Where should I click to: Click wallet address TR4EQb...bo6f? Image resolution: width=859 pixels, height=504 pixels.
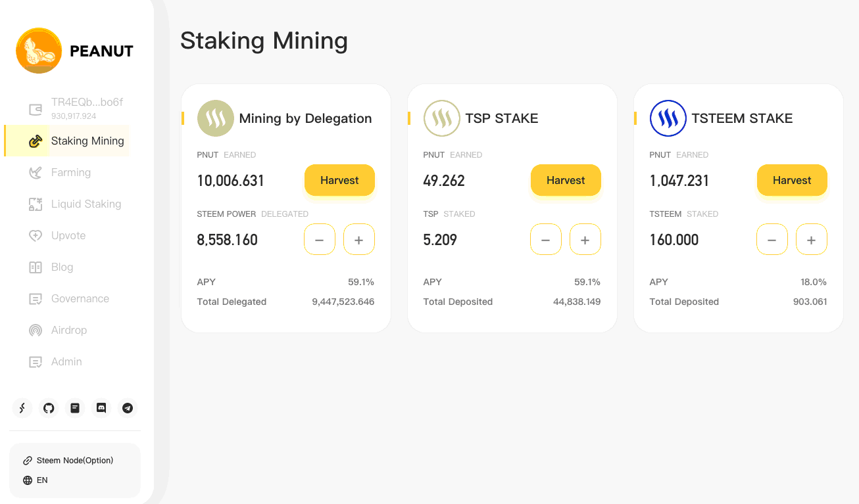pos(87,103)
